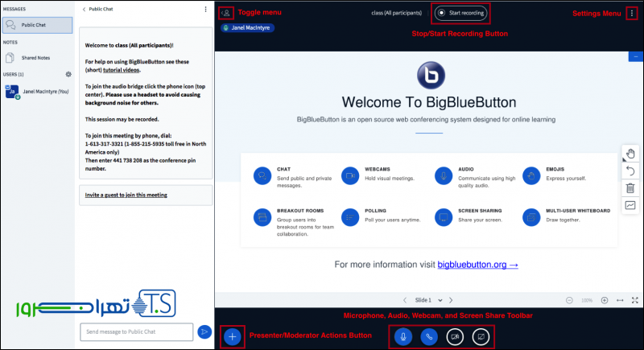Image resolution: width=644 pixels, height=350 pixels.
Task: Leave audio with the phone icon
Action: click(430, 336)
